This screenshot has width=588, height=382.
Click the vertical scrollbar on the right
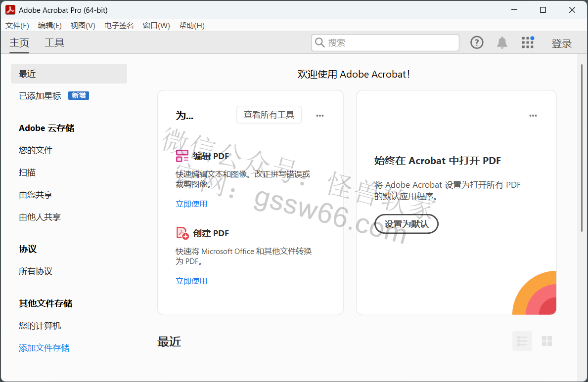(x=582, y=148)
